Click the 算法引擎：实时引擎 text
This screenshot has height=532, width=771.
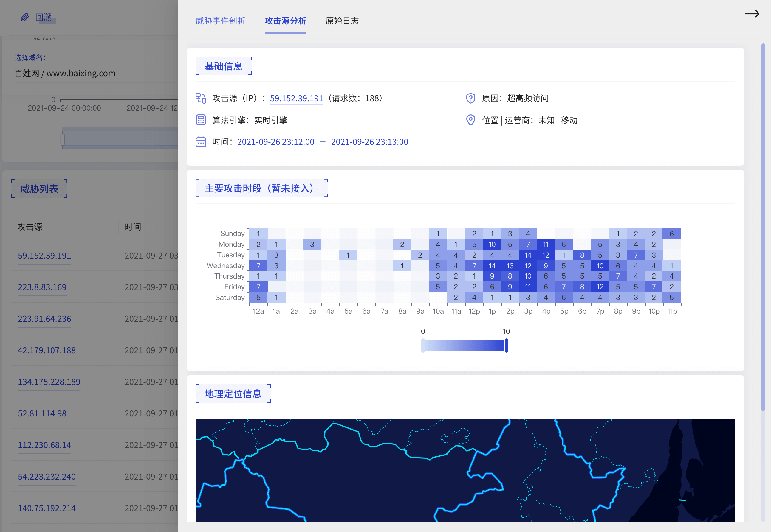click(250, 120)
